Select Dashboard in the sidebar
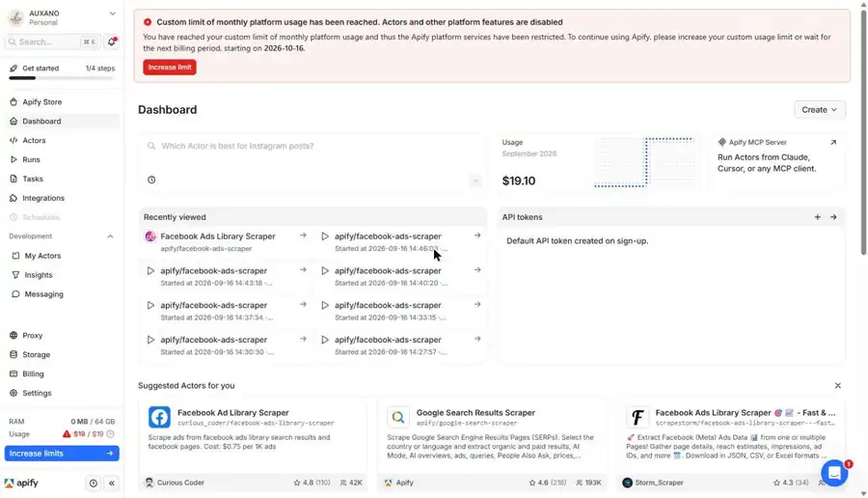Viewport: 868px width, 498px height. click(62, 122)
